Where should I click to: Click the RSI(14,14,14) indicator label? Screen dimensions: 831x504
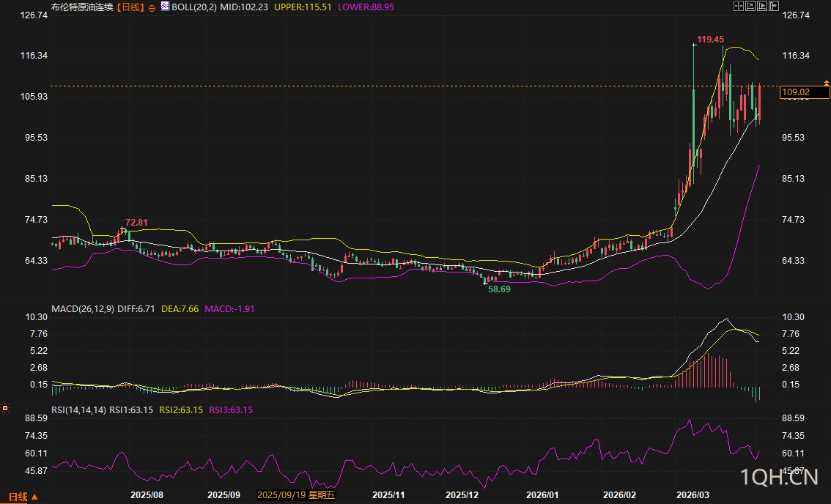[78, 409]
